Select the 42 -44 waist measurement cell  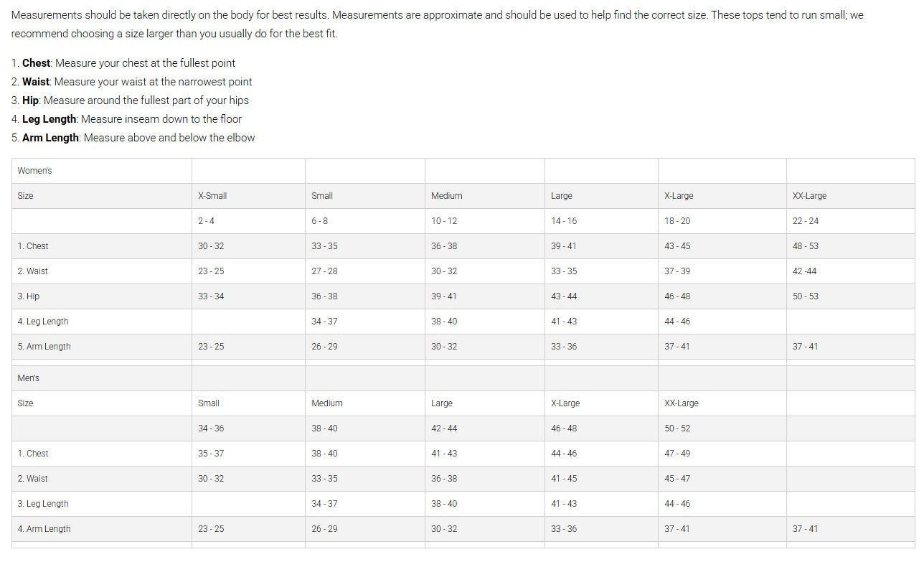pyautogui.click(x=804, y=271)
